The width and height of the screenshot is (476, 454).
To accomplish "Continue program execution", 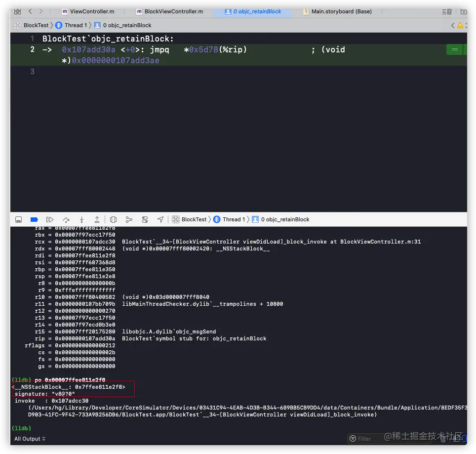I will point(50,219).
